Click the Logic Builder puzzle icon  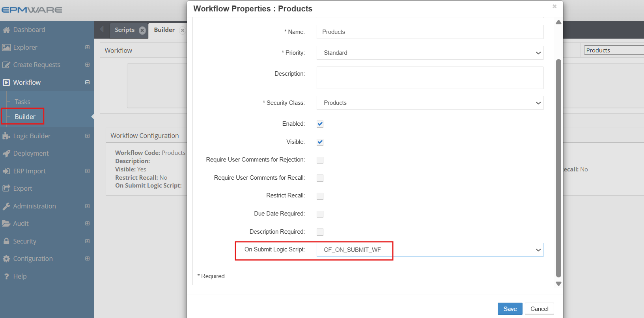coord(6,136)
